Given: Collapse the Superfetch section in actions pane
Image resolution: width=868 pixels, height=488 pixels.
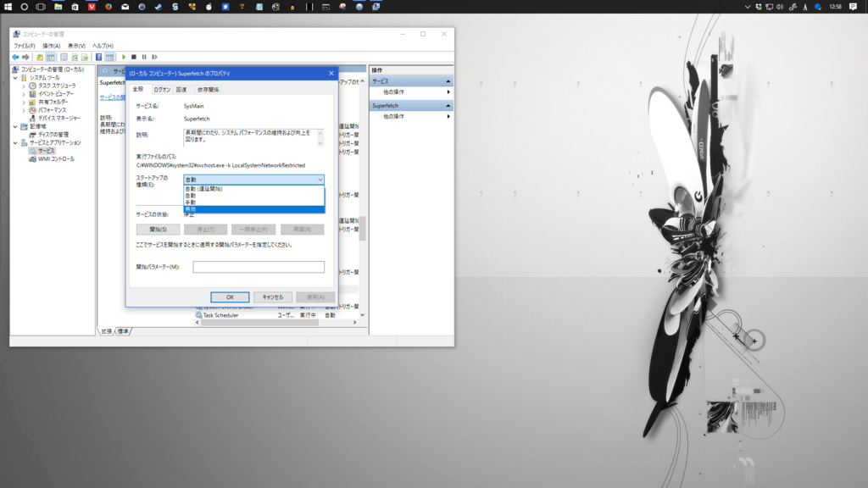Looking at the screenshot, I should coord(448,106).
